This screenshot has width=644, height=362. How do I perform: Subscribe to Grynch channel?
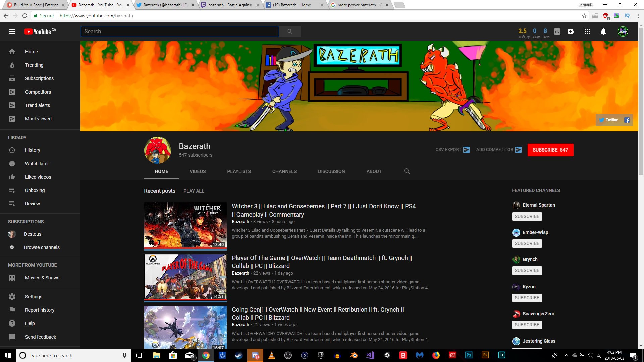(527, 270)
